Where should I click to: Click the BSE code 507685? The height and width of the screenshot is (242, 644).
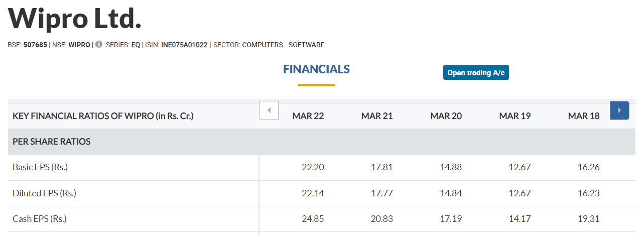pyautogui.click(x=35, y=45)
